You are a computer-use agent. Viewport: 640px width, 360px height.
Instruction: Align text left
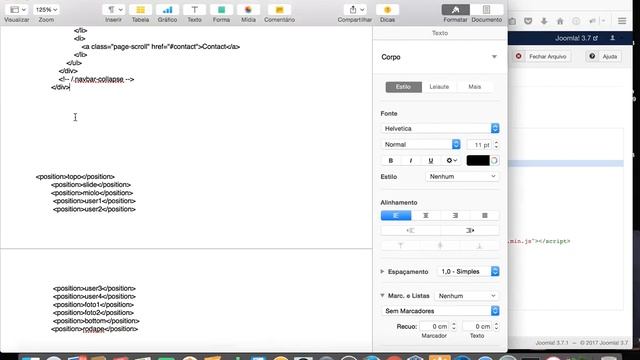(x=396, y=216)
